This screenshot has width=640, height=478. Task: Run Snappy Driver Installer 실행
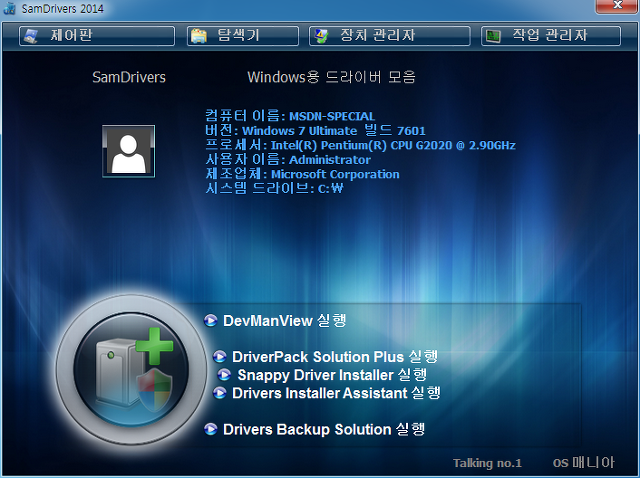pos(332,375)
